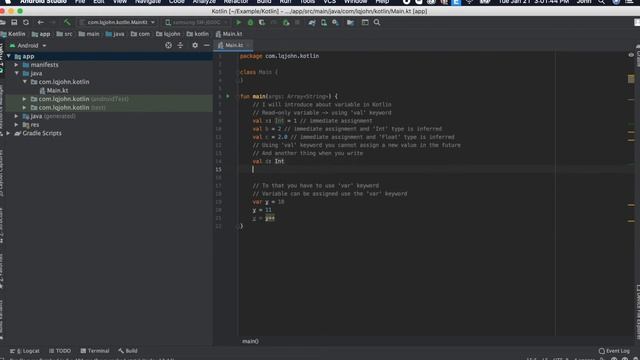The width and height of the screenshot is (640, 360).
Task: Switch to the Main.kt editor tab
Action: (x=234, y=45)
